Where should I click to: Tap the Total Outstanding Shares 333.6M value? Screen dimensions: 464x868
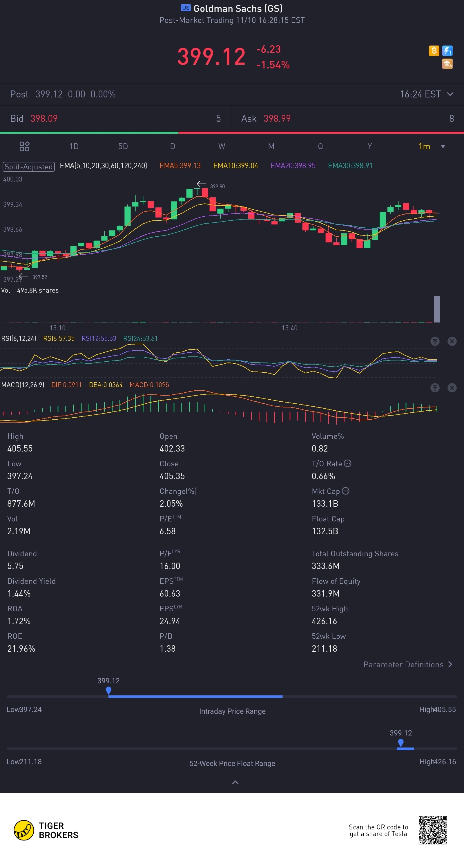pyautogui.click(x=325, y=566)
